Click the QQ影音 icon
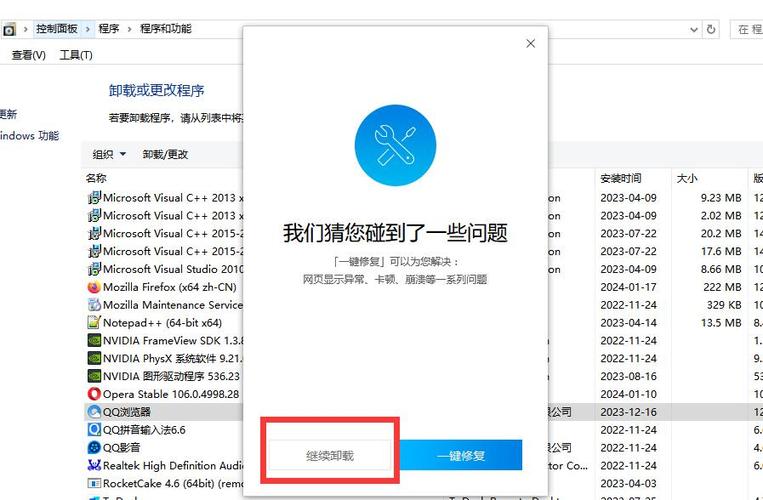This screenshot has width=763, height=500. pos(94,447)
